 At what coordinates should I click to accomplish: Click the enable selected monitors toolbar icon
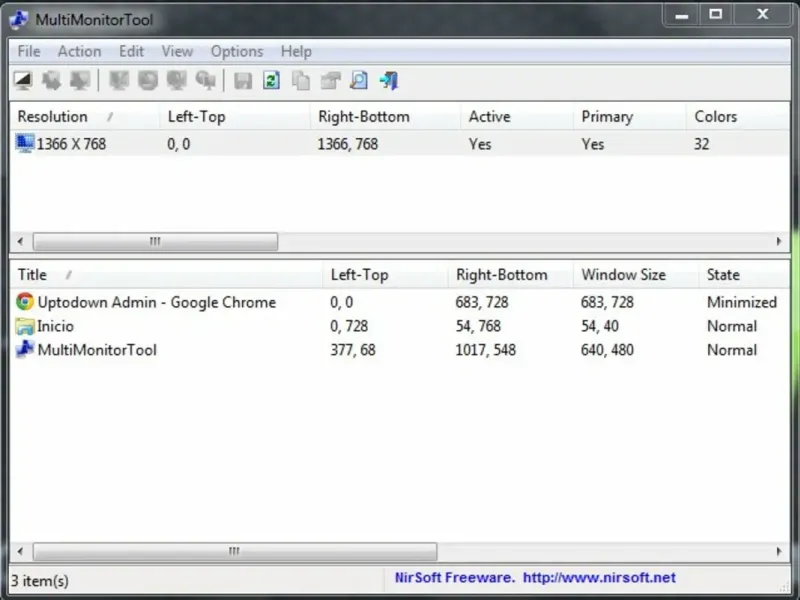tap(148, 81)
